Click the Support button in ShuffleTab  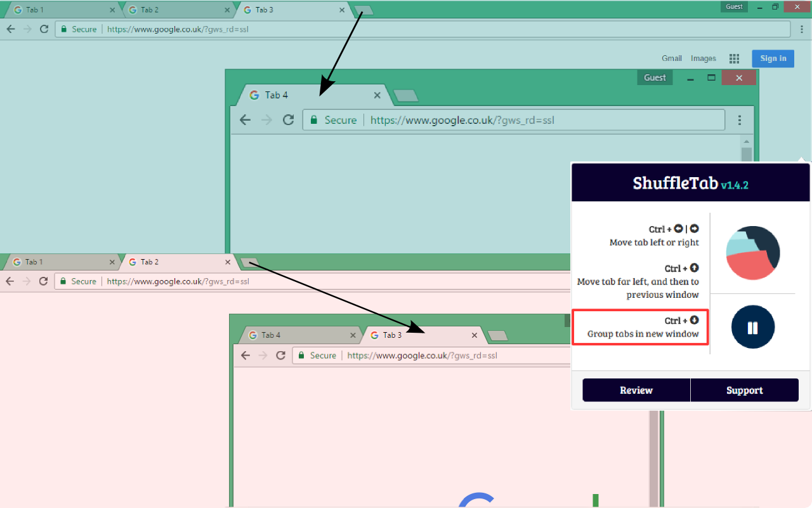click(745, 390)
